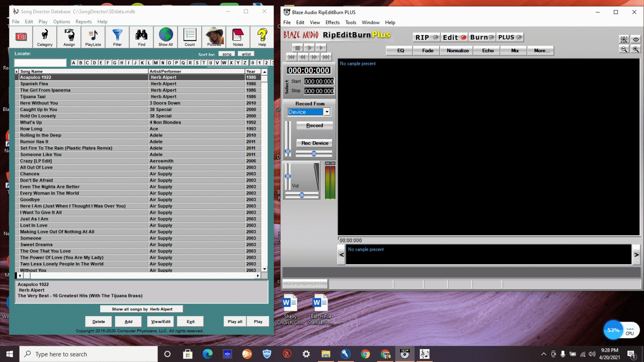
Task: Open Notes from the Song Director toolbar
Action: (238, 37)
